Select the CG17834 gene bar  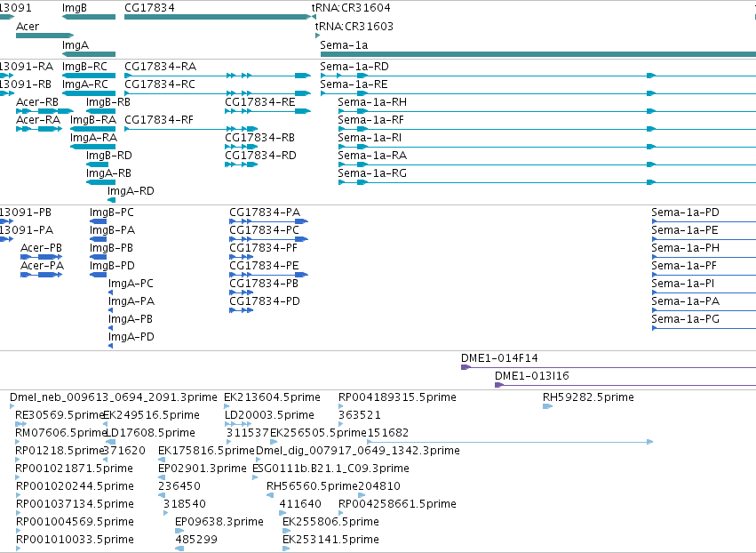pyautogui.click(x=217, y=17)
